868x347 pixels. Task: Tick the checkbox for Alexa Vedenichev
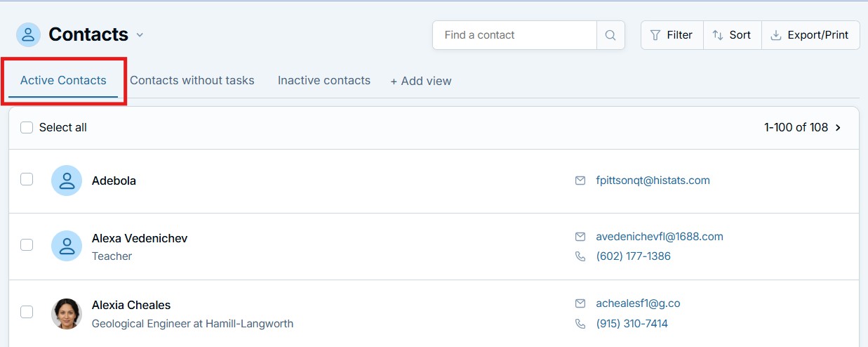27,244
